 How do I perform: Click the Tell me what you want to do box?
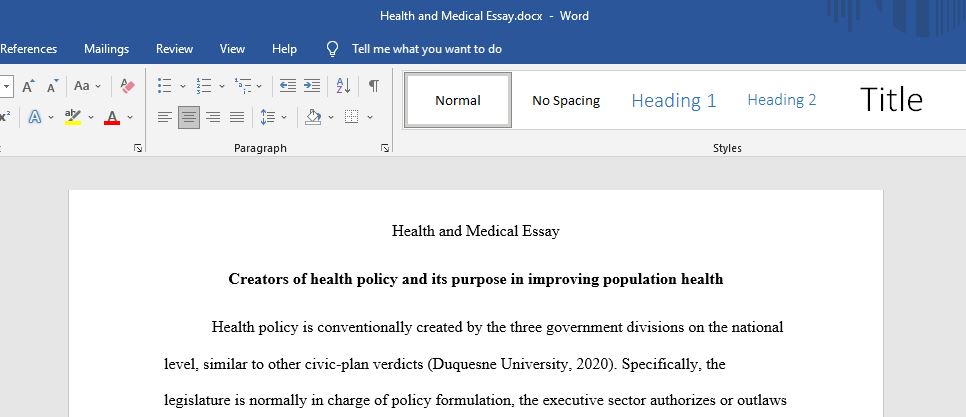(427, 49)
